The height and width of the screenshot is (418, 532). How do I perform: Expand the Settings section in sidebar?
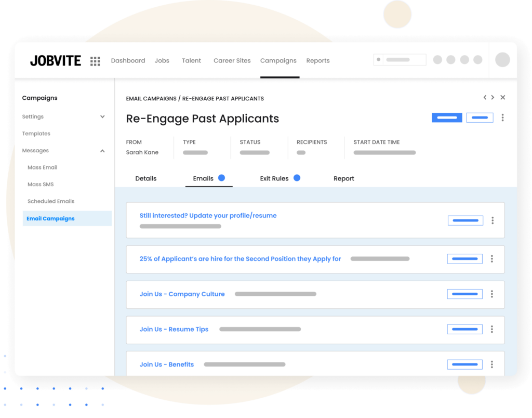click(102, 117)
